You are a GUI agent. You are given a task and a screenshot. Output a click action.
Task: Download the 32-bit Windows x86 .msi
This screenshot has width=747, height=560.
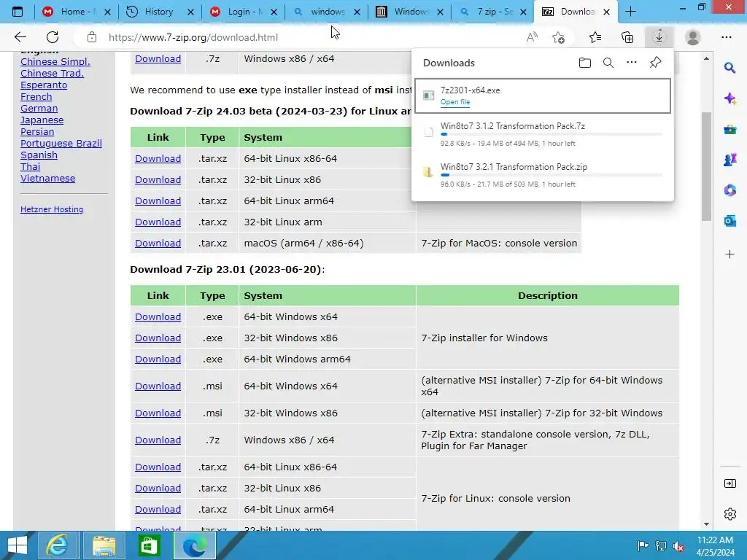(158, 413)
